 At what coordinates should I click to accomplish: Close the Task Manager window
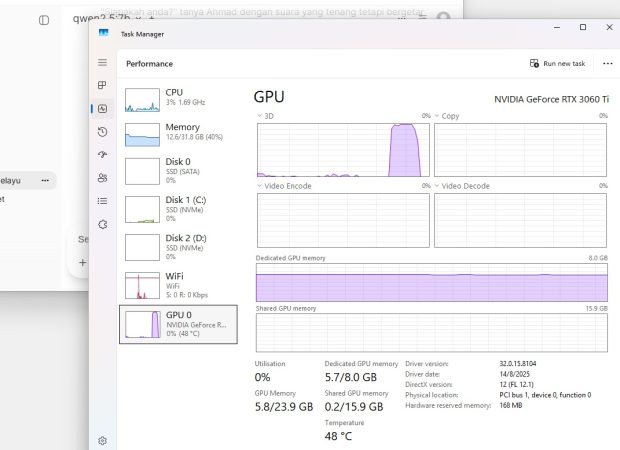(x=609, y=27)
